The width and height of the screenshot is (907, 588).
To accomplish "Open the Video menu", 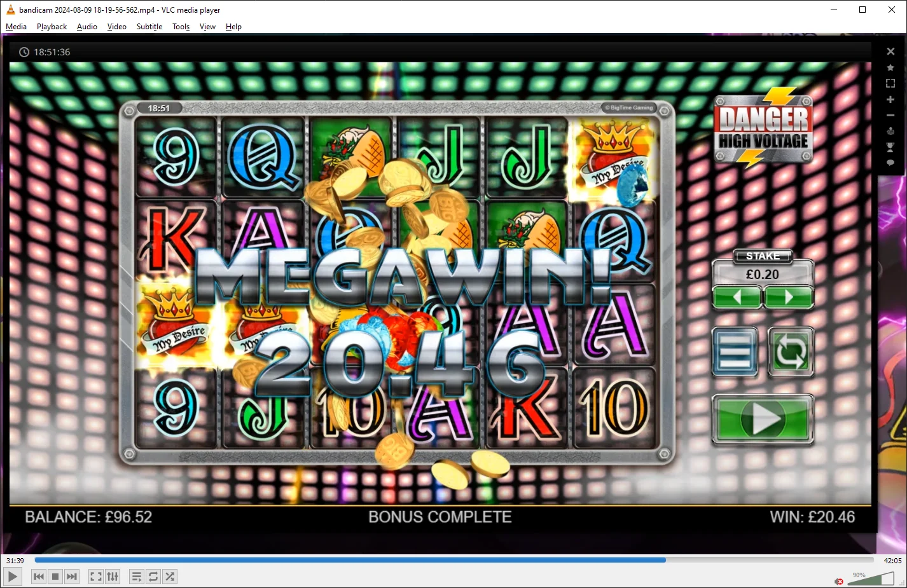I will pos(117,27).
